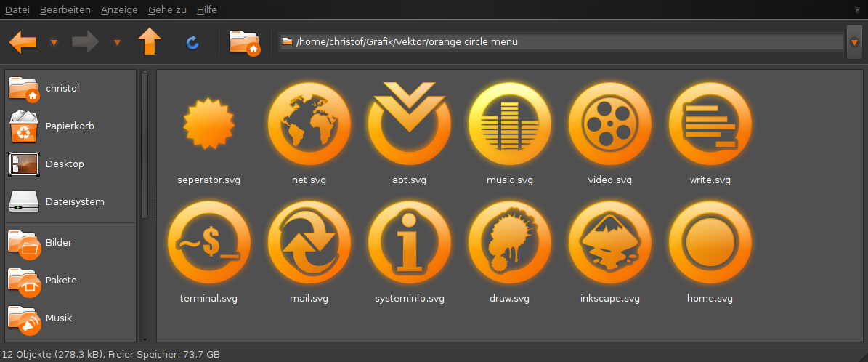This screenshot has height=362, width=868.
Task: Open the Gehe zu menu
Action: pyautogui.click(x=167, y=9)
